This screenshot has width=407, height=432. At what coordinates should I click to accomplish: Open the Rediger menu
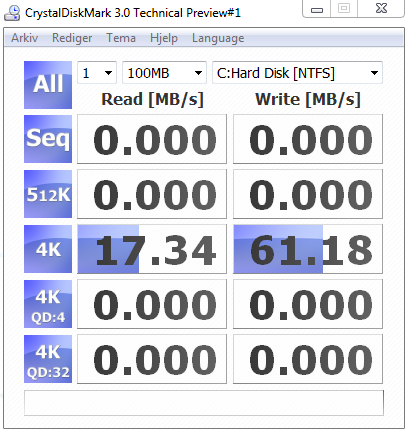pyautogui.click(x=72, y=38)
